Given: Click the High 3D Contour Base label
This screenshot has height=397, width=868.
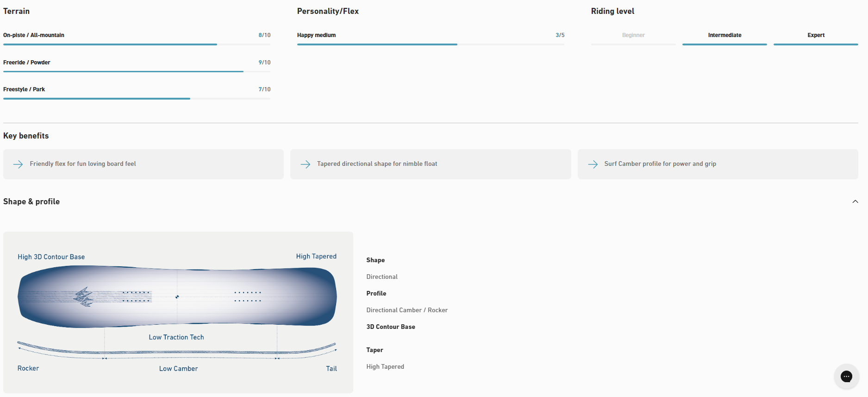Looking at the screenshot, I should click(x=51, y=257).
